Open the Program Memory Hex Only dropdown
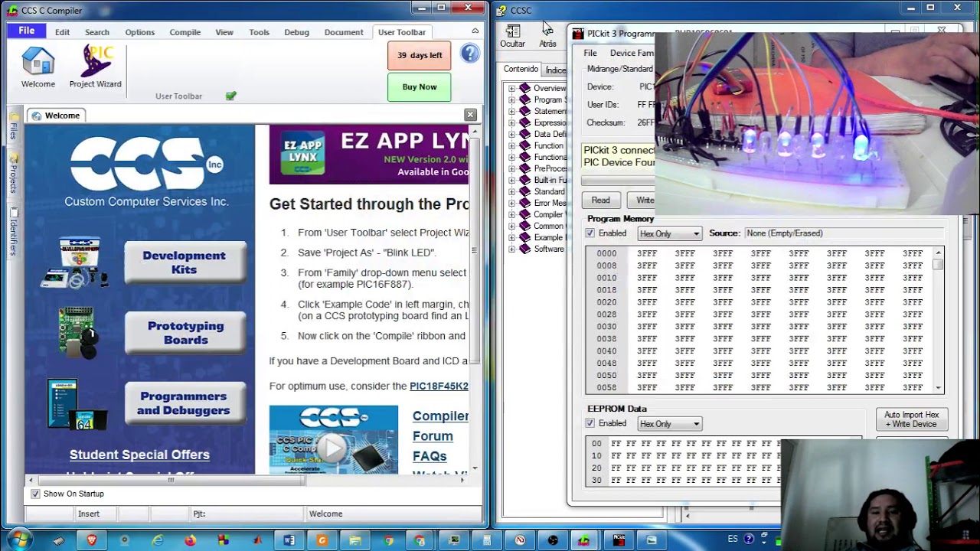Viewport: 980px width, 551px height. pos(669,233)
